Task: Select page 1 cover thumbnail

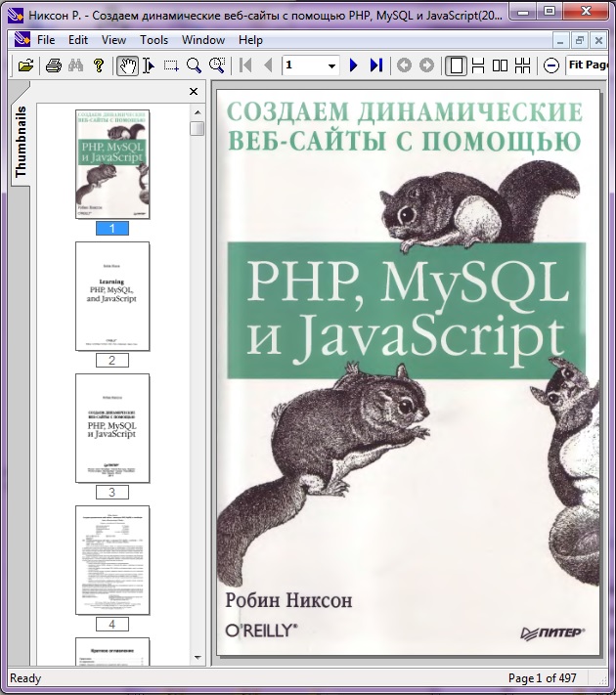Action: pos(112,164)
